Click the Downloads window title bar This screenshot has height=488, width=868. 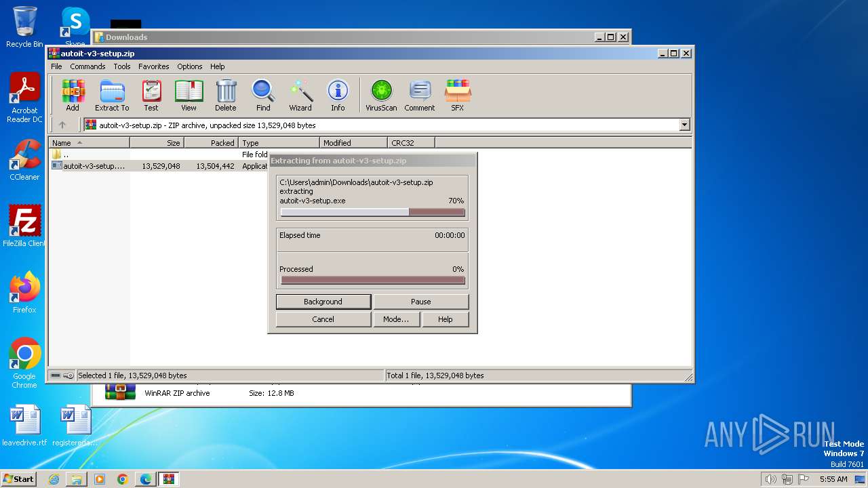click(x=361, y=37)
